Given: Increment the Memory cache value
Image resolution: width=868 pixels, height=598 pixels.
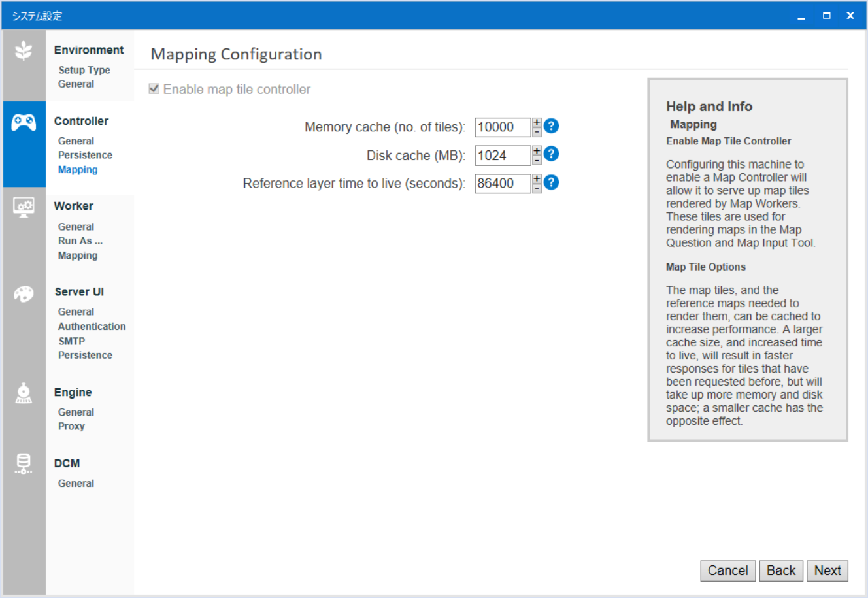Looking at the screenshot, I should [536, 122].
